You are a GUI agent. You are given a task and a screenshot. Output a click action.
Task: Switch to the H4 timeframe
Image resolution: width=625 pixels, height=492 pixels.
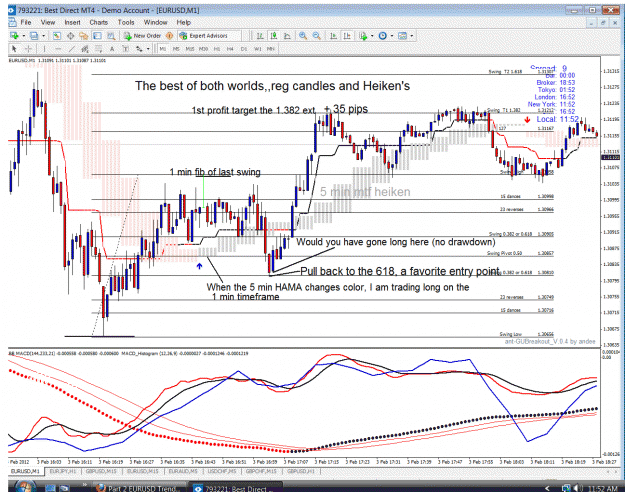(x=230, y=49)
